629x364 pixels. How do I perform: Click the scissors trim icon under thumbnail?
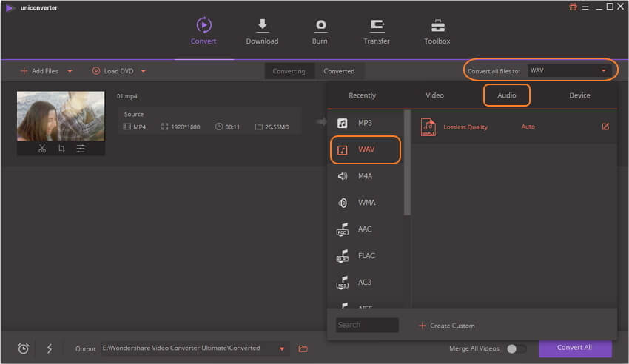click(42, 149)
